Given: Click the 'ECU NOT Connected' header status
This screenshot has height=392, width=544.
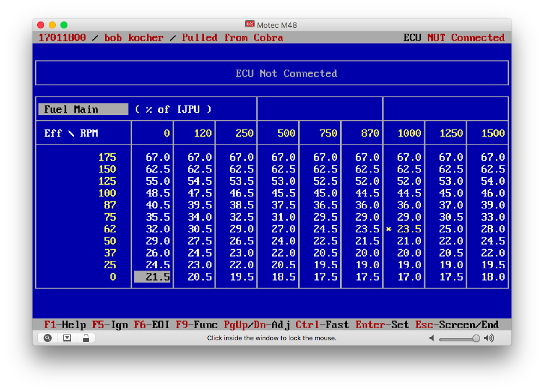Looking at the screenshot, I should click(x=454, y=37).
